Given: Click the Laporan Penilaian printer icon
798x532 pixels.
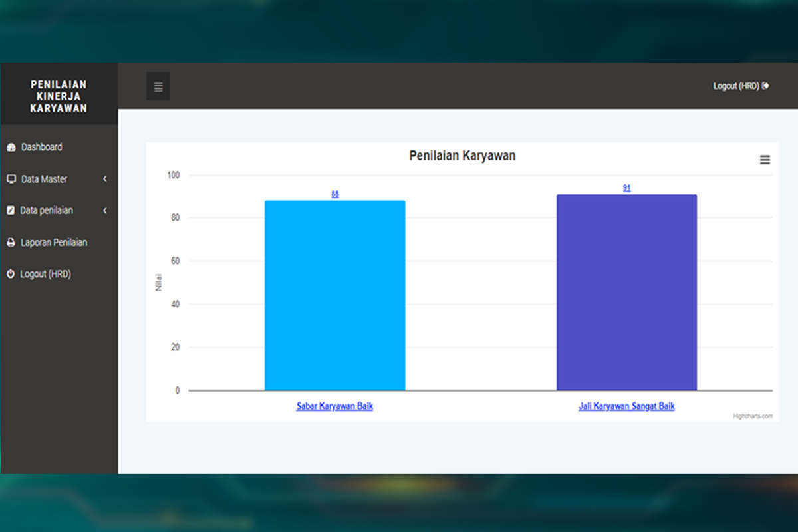Looking at the screenshot, I should tap(11, 243).
